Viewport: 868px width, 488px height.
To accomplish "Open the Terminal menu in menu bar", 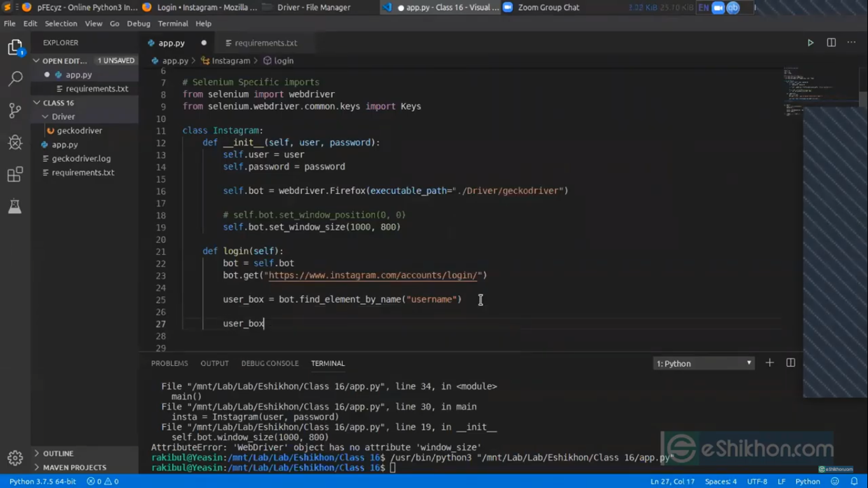I will [x=173, y=24].
